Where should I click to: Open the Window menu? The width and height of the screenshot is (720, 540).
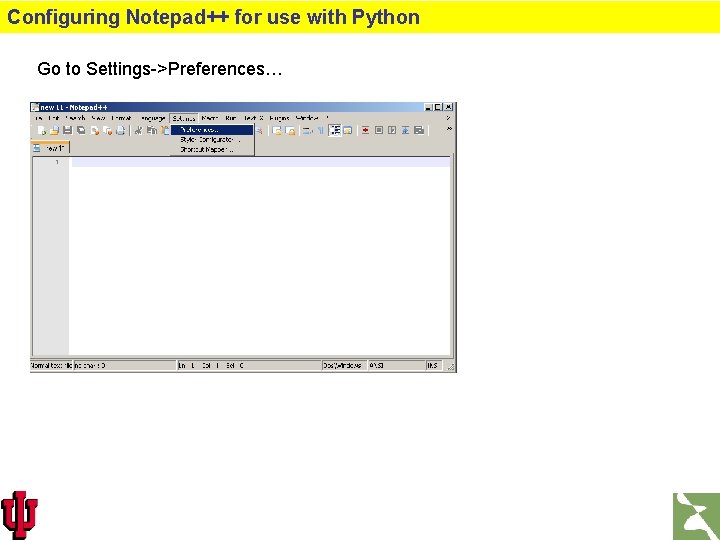(307, 118)
